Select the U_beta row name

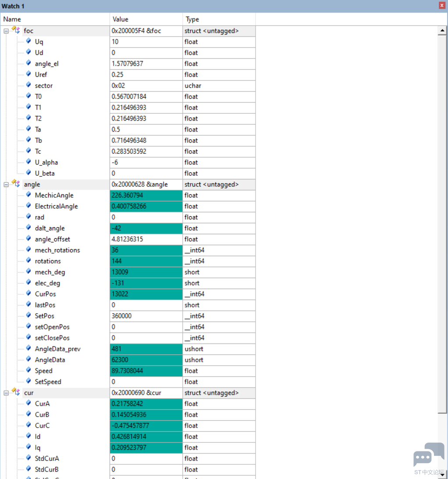click(45, 174)
